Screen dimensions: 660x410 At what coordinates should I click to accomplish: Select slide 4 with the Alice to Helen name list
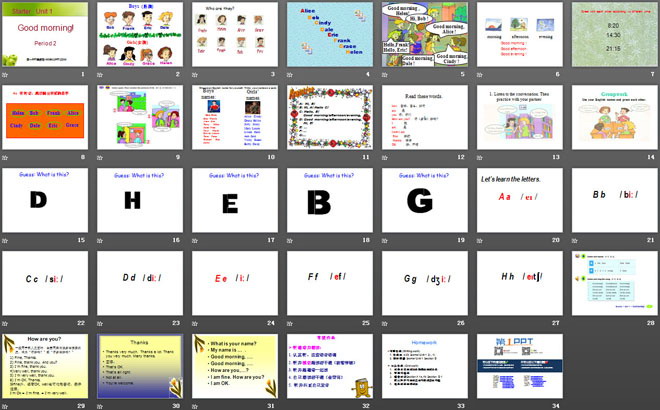point(330,35)
